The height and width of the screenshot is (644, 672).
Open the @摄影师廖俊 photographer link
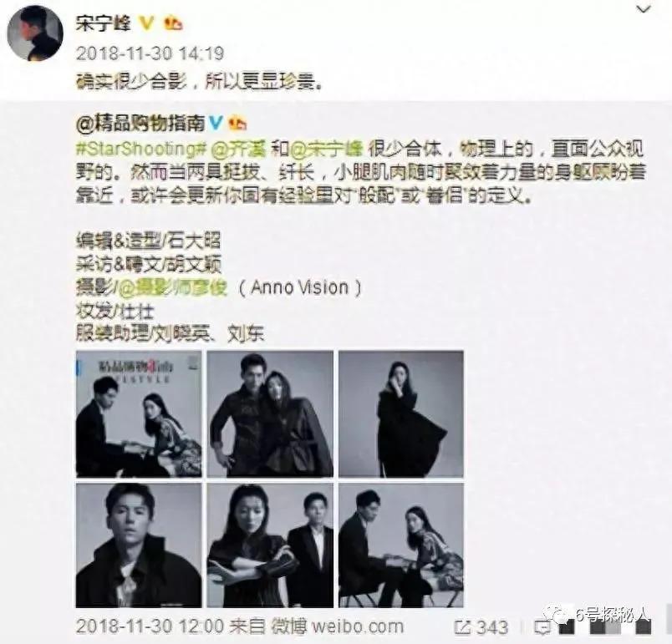pyautogui.click(x=172, y=288)
